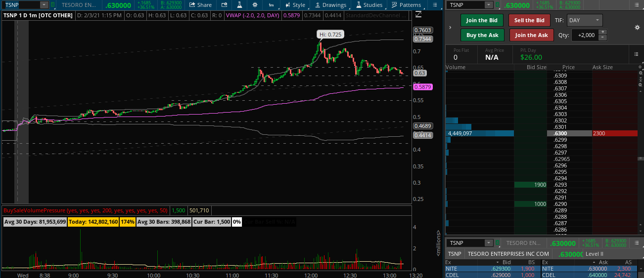Viewport: 644px width, 278px height.
Task: Decrease quantity with the minus stepper
Action: [x=602, y=38]
